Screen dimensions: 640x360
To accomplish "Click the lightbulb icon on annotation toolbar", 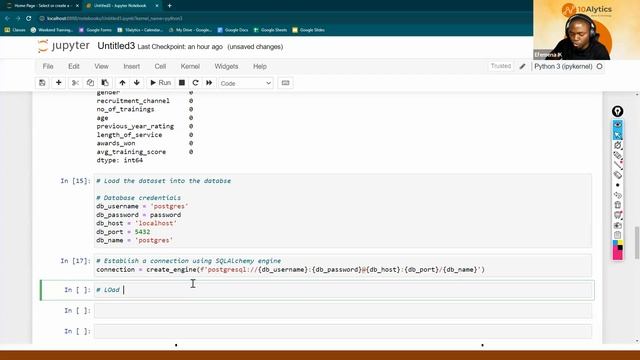I will point(618,111).
